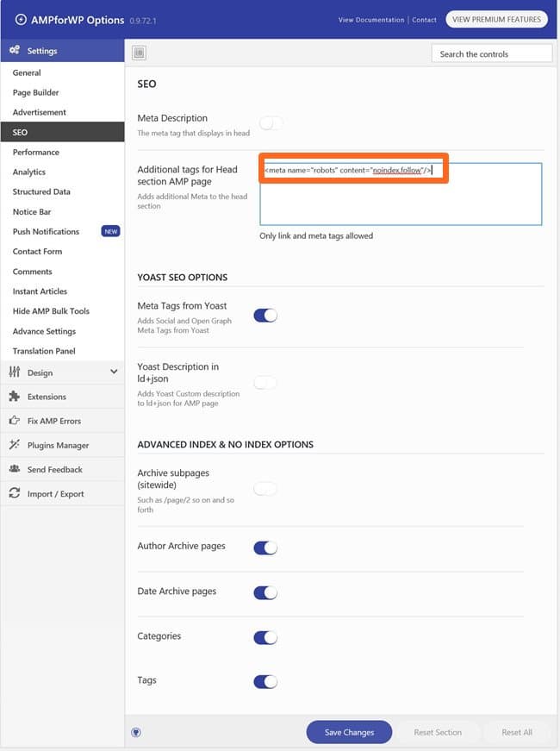Disable Meta Tags from Yoast toggle
The image size is (560, 751).
(x=265, y=316)
